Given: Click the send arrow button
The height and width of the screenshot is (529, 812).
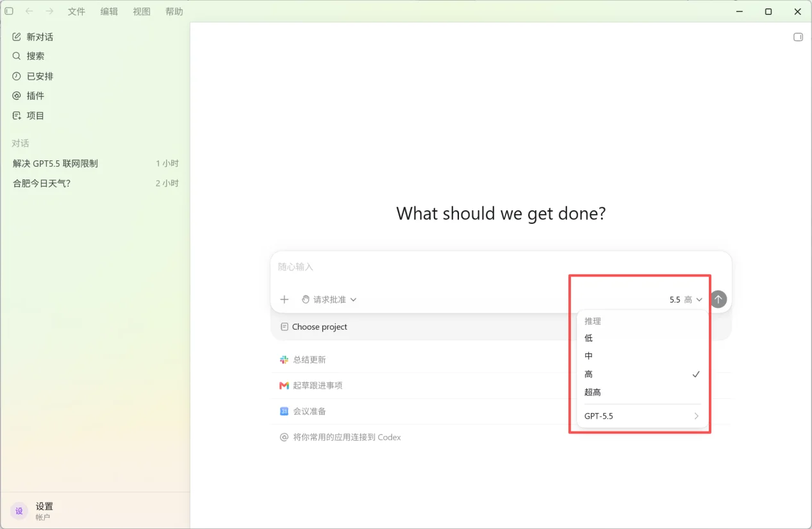Looking at the screenshot, I should coord(718,299).
